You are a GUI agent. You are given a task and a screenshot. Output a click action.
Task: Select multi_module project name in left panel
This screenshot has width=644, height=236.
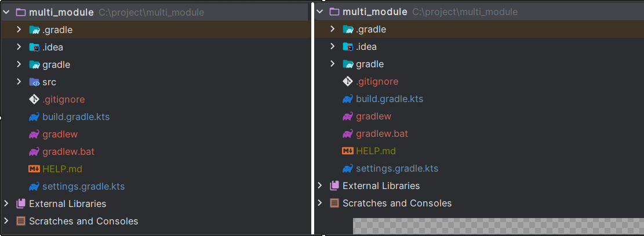[x=61, y=13]
